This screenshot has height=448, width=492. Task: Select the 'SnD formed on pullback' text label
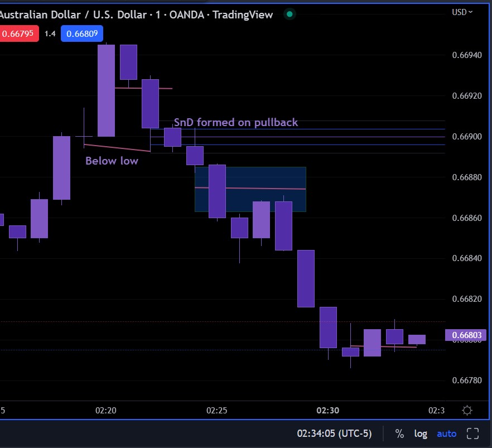coord(235,122)
